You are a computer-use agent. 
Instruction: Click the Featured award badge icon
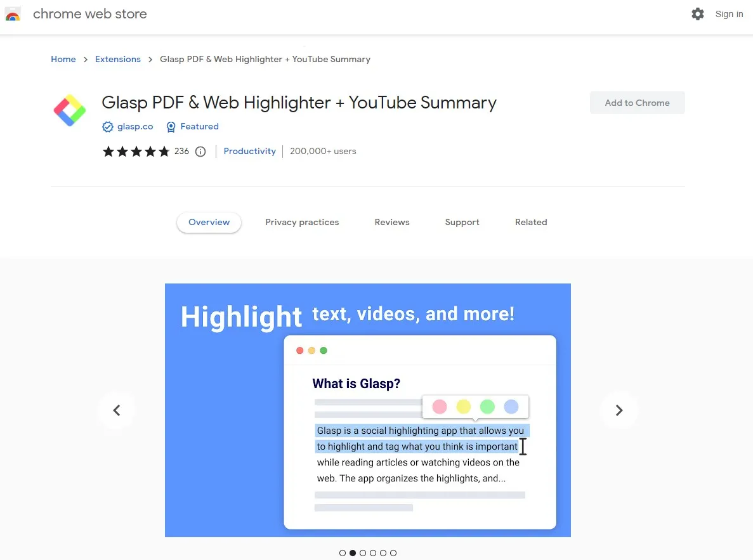171,127
